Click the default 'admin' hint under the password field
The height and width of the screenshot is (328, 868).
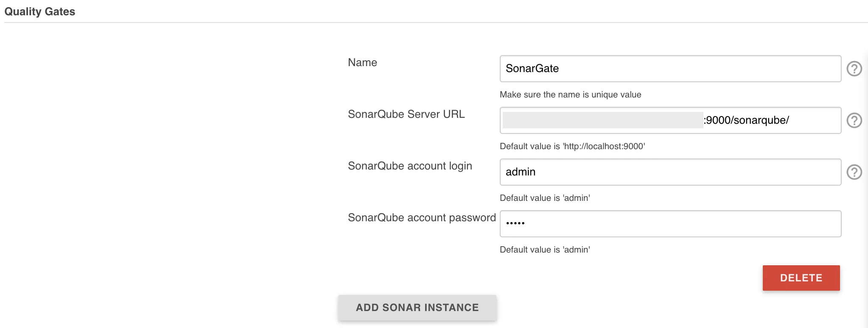545,250
